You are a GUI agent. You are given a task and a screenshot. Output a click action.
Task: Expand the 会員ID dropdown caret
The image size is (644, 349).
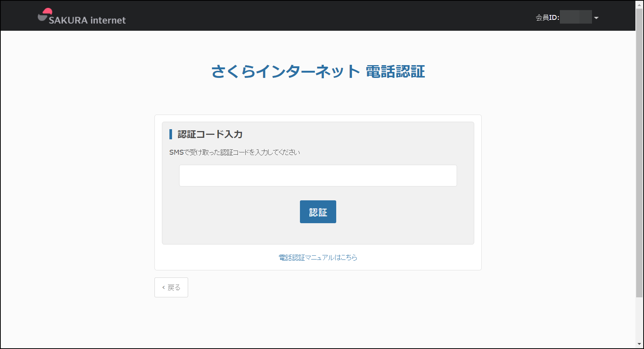(x=596, y=18)
